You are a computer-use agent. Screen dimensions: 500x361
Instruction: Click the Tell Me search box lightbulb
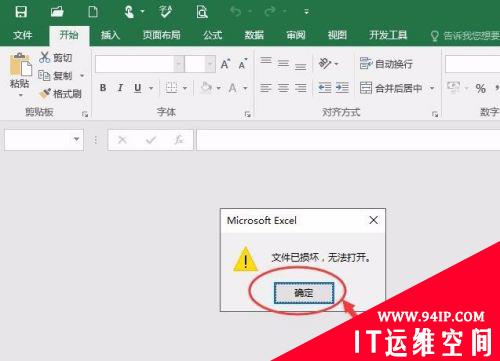coord(434,36)
